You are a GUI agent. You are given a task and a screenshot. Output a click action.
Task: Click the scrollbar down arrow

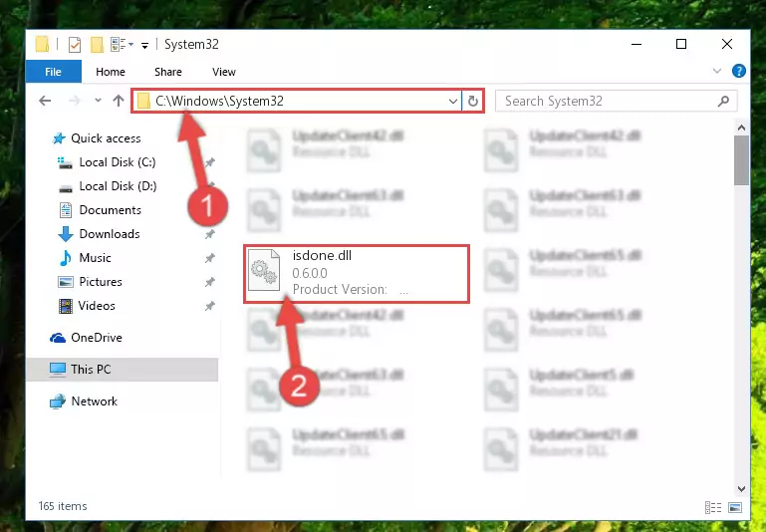(741, 488)
